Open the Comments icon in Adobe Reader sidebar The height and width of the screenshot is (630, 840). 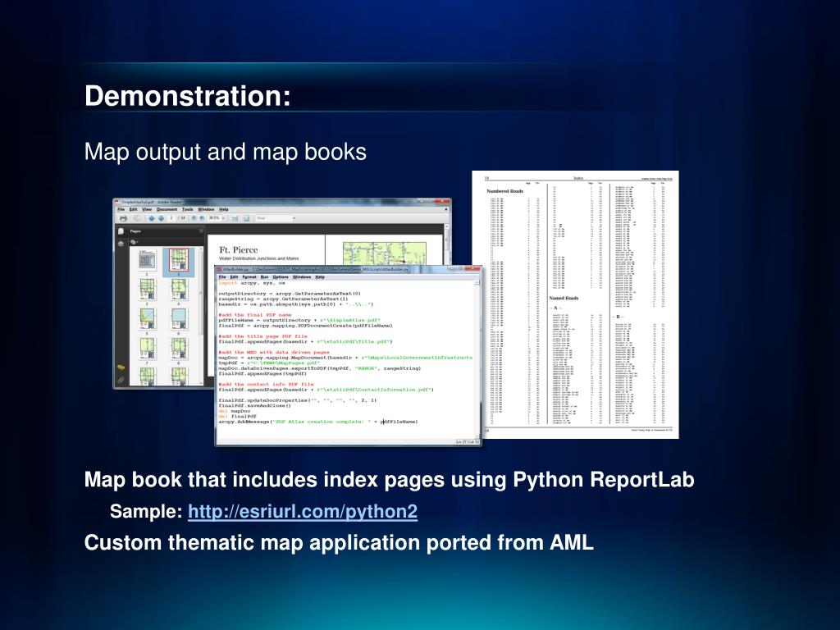pos(121,367)
